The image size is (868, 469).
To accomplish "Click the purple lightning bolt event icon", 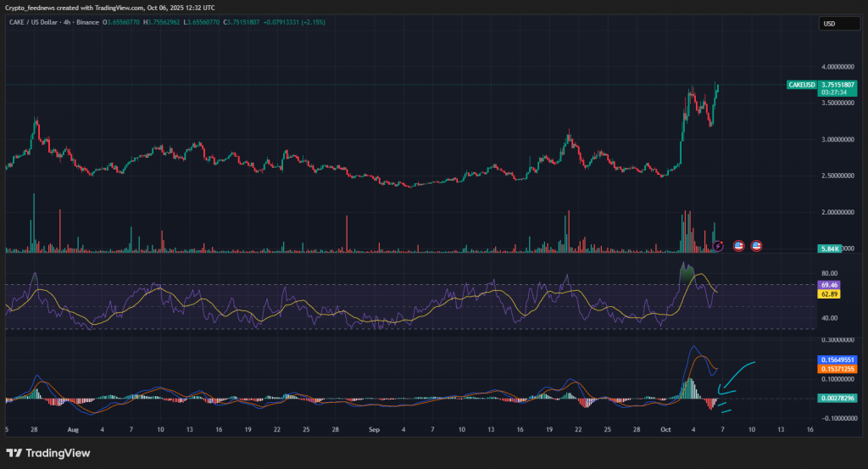I will coord(719,246).
